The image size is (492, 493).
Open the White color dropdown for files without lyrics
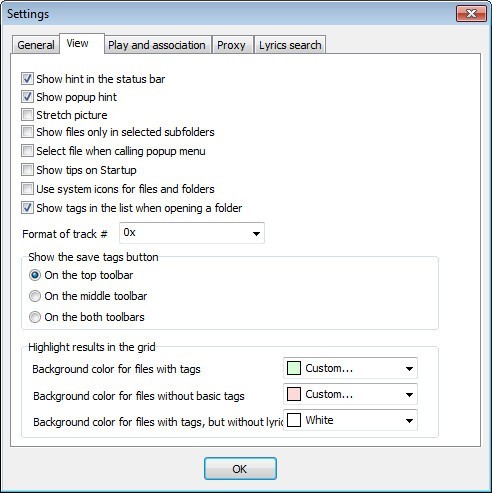click(350, 420)
